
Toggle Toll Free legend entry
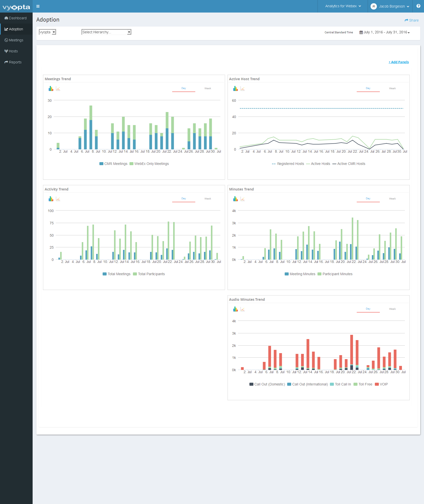[x=363, y=384]
